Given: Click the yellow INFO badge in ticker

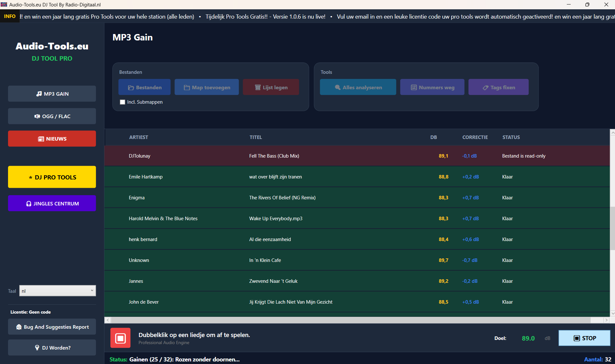Looking at the screenshot, I should 10,16.
